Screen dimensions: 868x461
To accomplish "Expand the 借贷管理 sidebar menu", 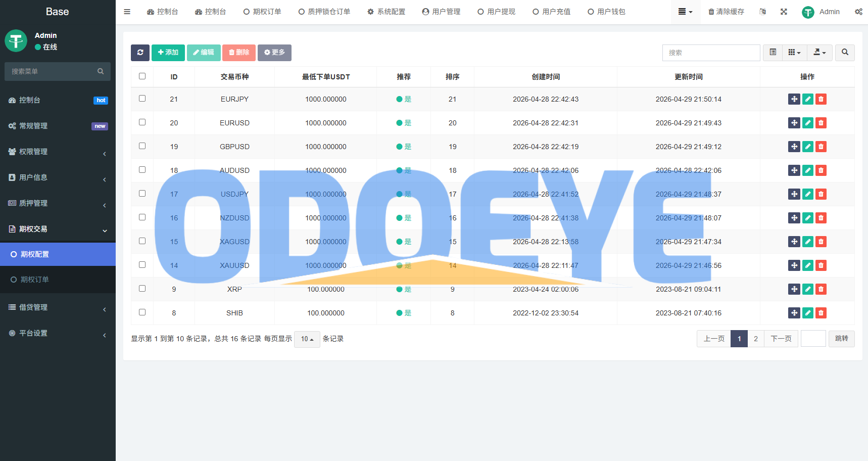I will tap(58, 307).
